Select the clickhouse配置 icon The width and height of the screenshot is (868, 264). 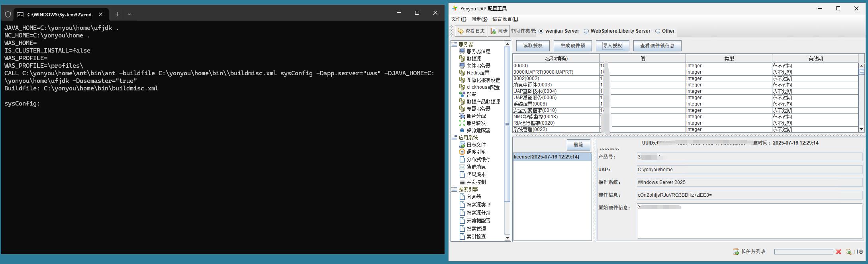(x=462, y=87)
